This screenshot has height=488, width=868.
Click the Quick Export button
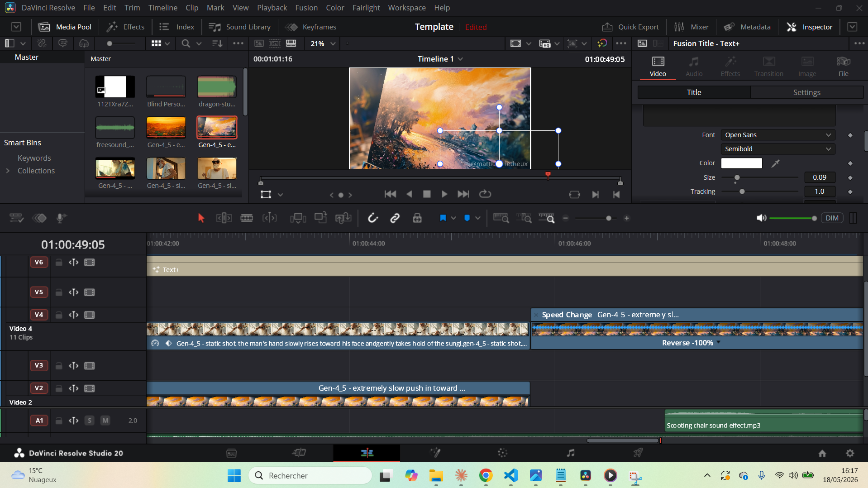(630, 27)
